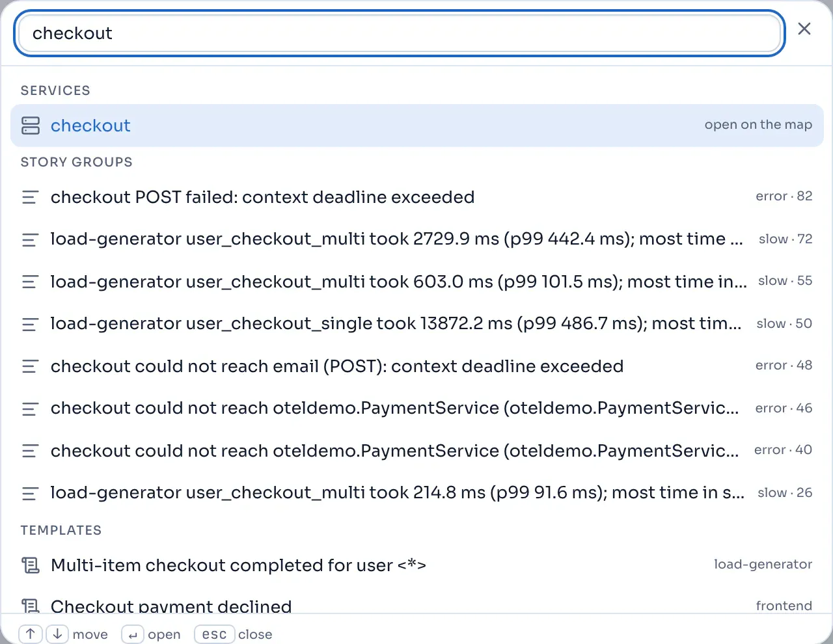The width and height of the screenshot is (833, 644).
Task: Click the down arrow key hint
Action: tap(57, 634)
